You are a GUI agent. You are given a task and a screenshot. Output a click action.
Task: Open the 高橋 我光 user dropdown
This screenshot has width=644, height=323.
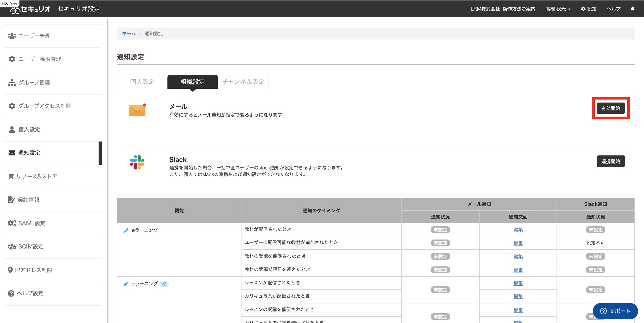[558, 9]
